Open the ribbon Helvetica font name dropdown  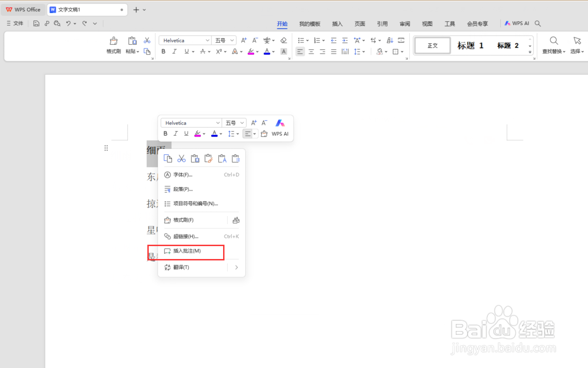(207, 41)
